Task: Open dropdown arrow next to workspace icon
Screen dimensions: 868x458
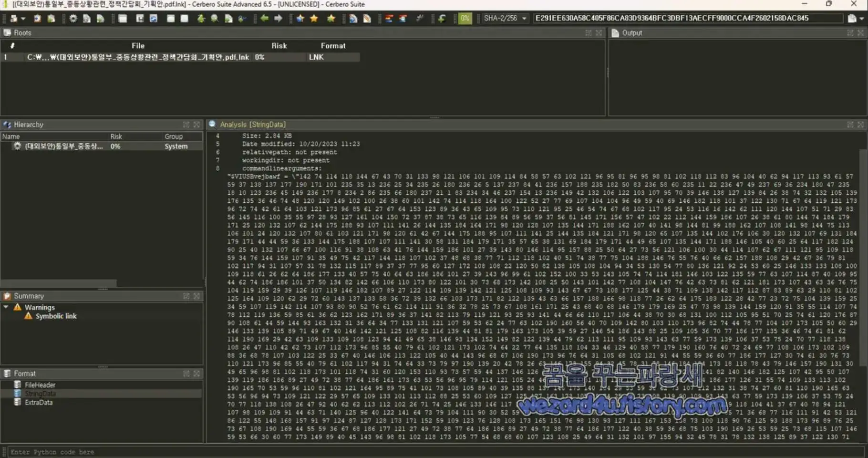Action: (22, 18)
